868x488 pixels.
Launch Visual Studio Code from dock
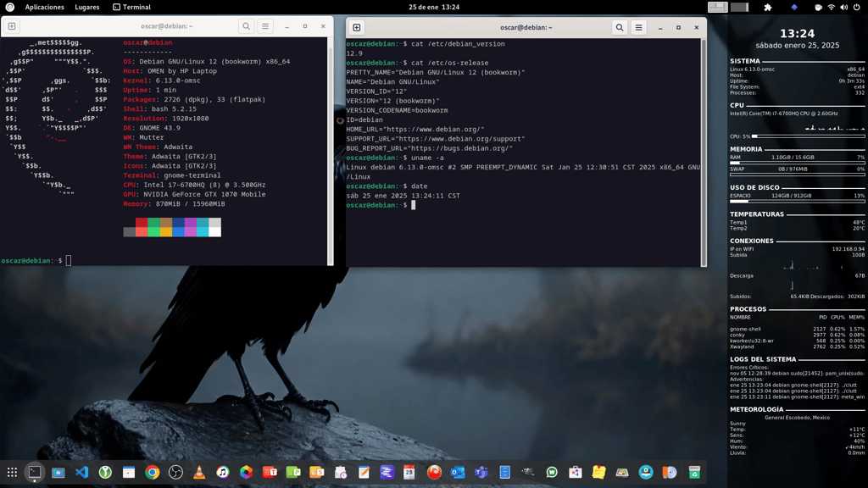point(82,472)
